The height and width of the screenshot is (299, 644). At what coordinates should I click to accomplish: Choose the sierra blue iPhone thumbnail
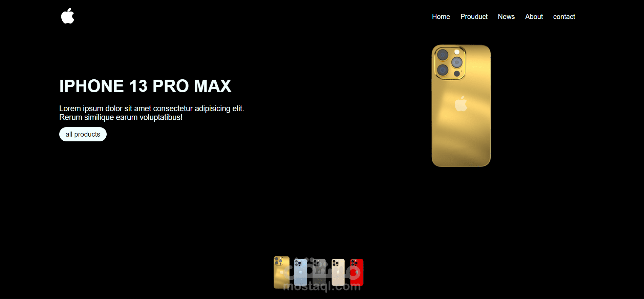pyautogui.click(x=300, y=272)
